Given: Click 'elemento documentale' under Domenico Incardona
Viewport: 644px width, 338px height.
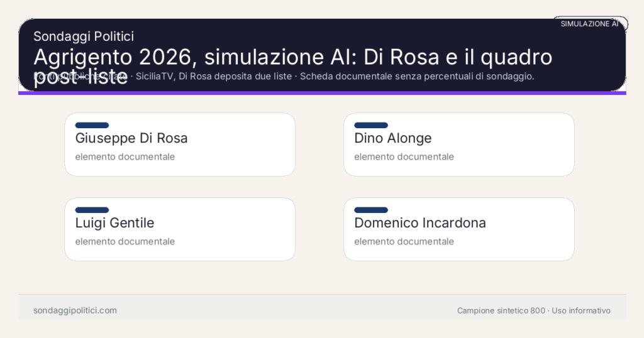Looking at the screenshot, I should click(x=404, y=242).
